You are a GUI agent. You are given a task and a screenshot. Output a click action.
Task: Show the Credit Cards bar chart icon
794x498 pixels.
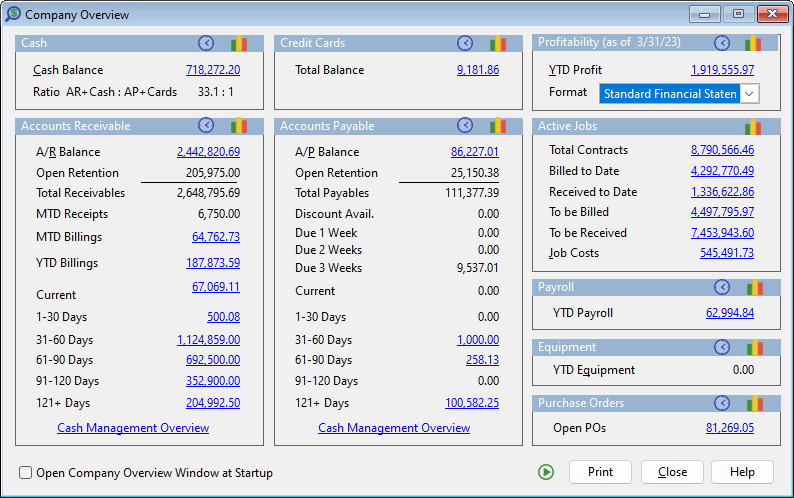(498, 43)
